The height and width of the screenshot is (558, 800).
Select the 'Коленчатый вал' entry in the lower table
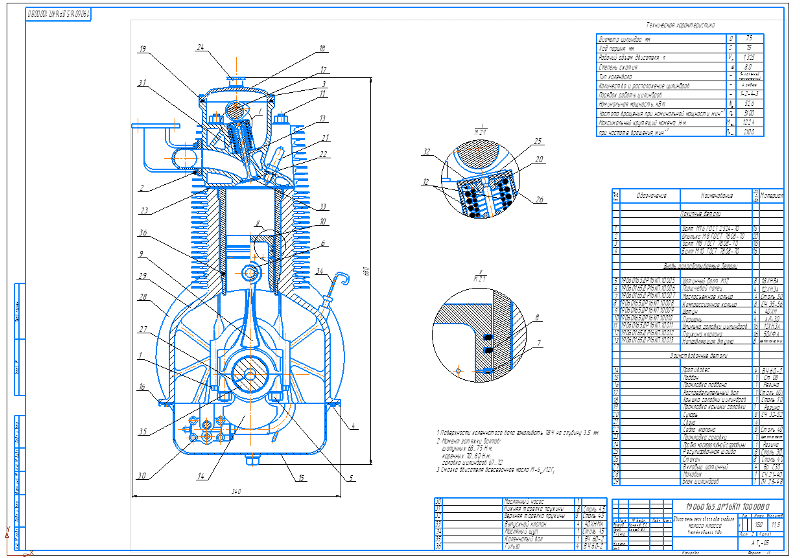click(523, 538)
